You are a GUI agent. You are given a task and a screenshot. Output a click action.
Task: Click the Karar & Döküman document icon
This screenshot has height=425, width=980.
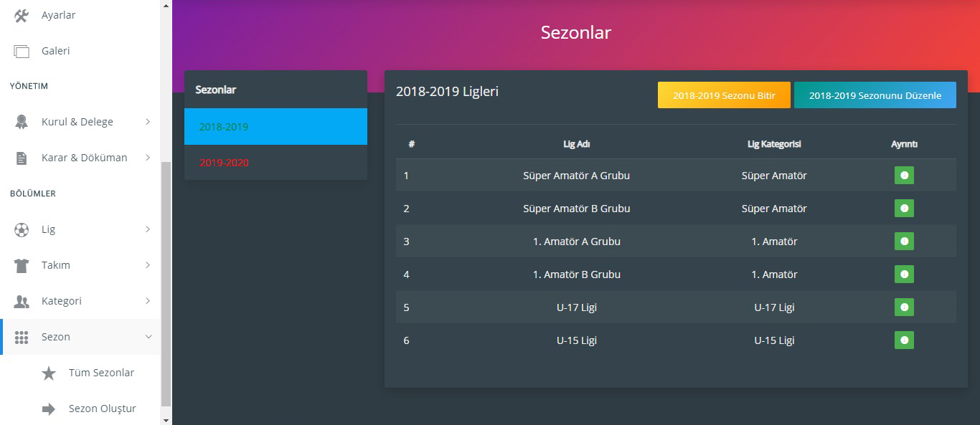click(x=22, y=158)
